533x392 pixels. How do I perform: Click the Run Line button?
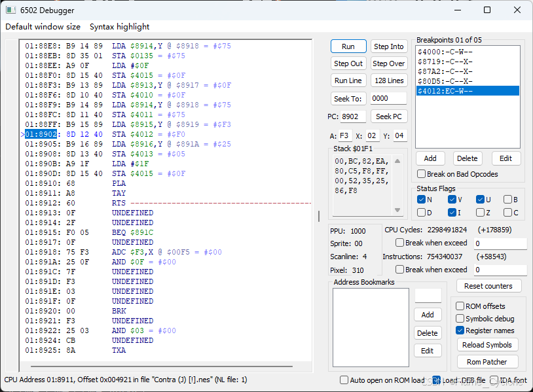point(348,80)
